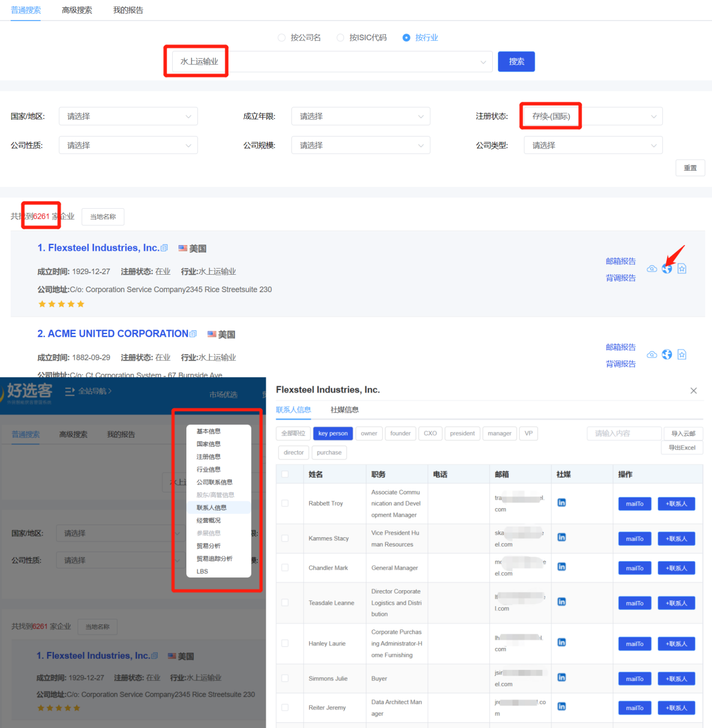Viewport: 712px width, 728px height.
Task: Tick the checkbox for Chandler Mark
Action: 285,568
